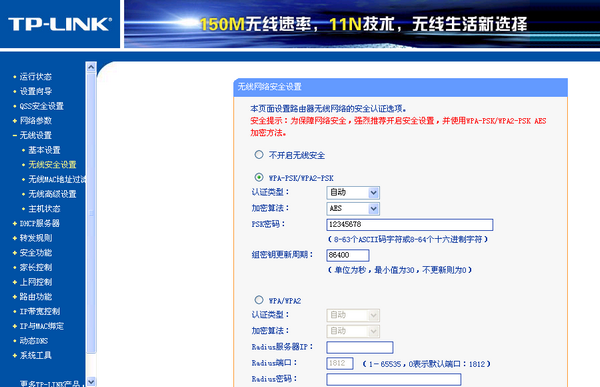Open 设置向导 in the sidebar
Image resolution: width=600 pixels, height=387 pixels.
36,91
